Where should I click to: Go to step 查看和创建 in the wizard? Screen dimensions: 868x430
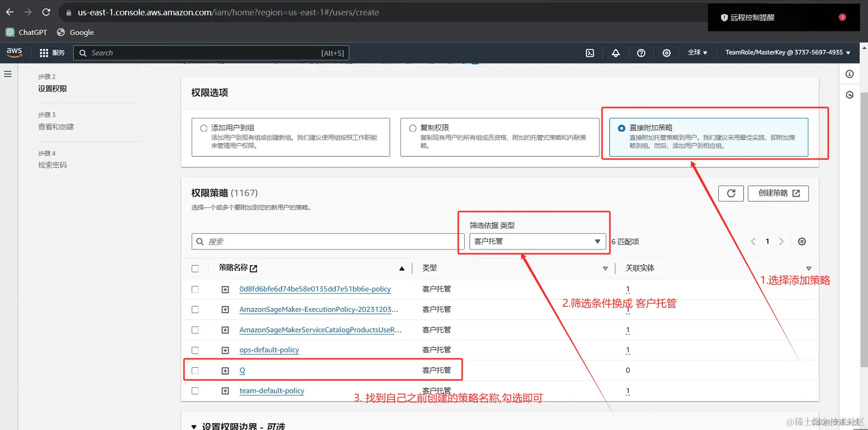pyautogui.click(x=56, y=127)
